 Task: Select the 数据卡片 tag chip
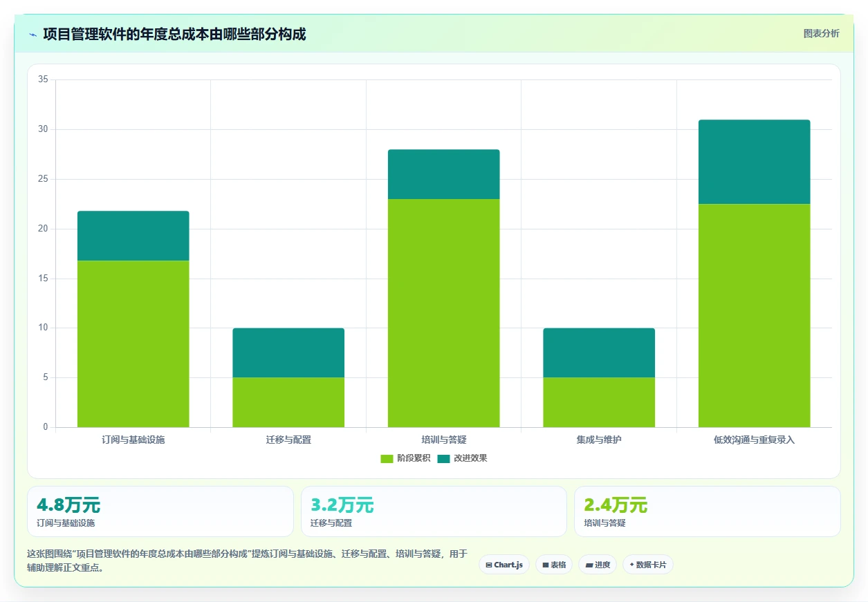click(648, 565)
